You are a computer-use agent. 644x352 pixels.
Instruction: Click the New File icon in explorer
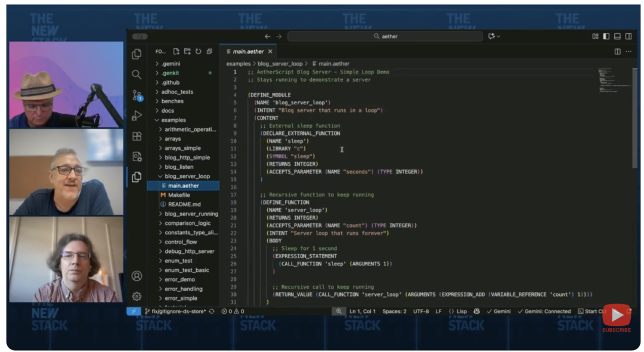176,52
